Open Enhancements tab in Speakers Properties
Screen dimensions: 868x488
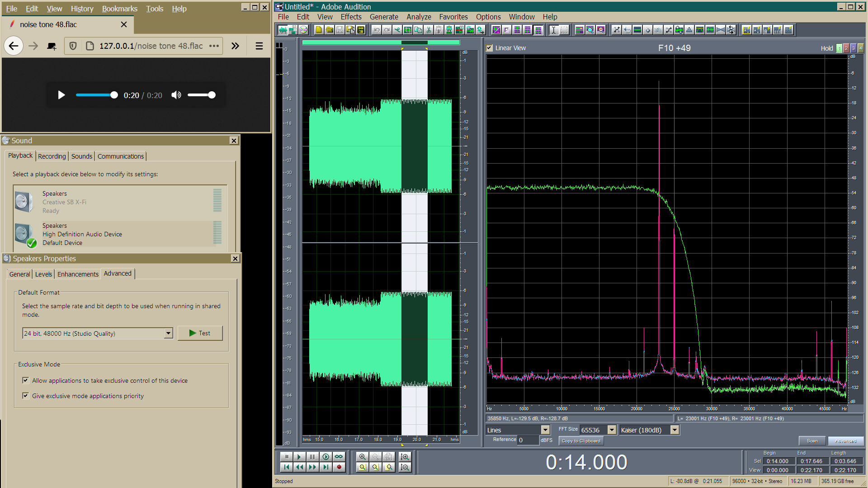coord(78,274)
